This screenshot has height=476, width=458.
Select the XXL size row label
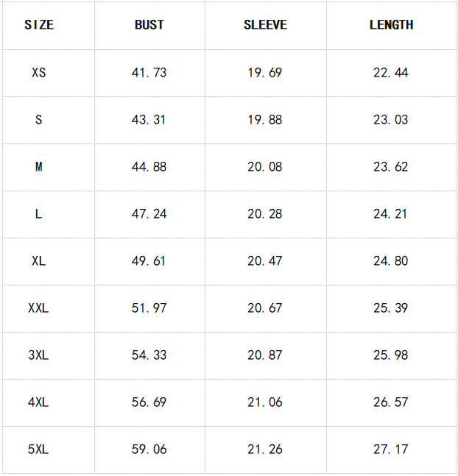pos(38,308)
